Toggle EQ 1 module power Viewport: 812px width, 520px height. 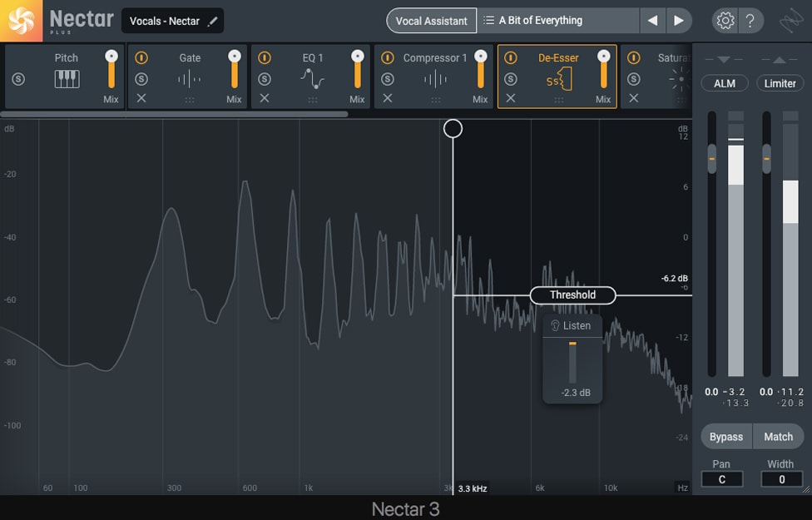coord(264,57)
